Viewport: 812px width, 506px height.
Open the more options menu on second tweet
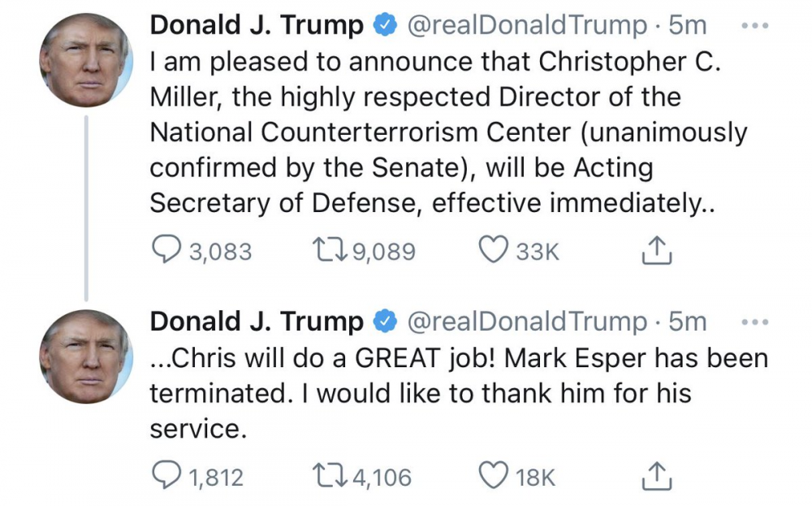[755, 322]
